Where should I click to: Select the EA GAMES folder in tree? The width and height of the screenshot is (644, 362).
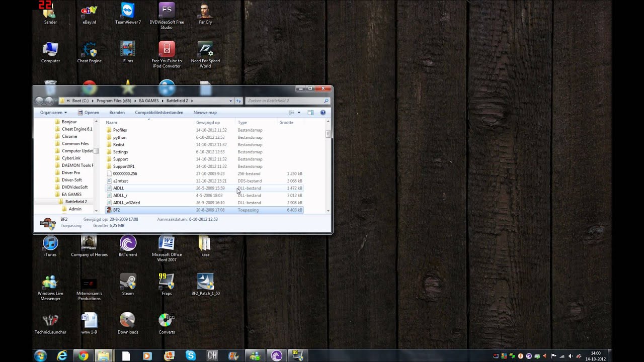(71, 194)
